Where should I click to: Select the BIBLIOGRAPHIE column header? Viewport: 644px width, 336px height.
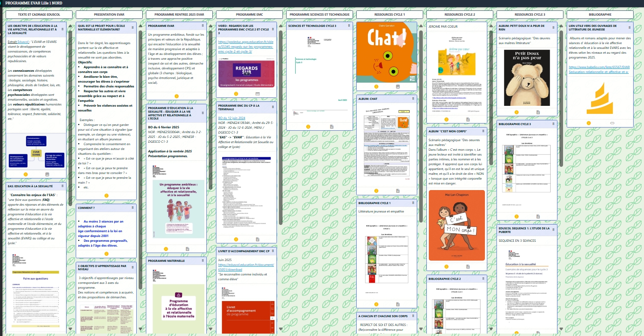(600, 14)
